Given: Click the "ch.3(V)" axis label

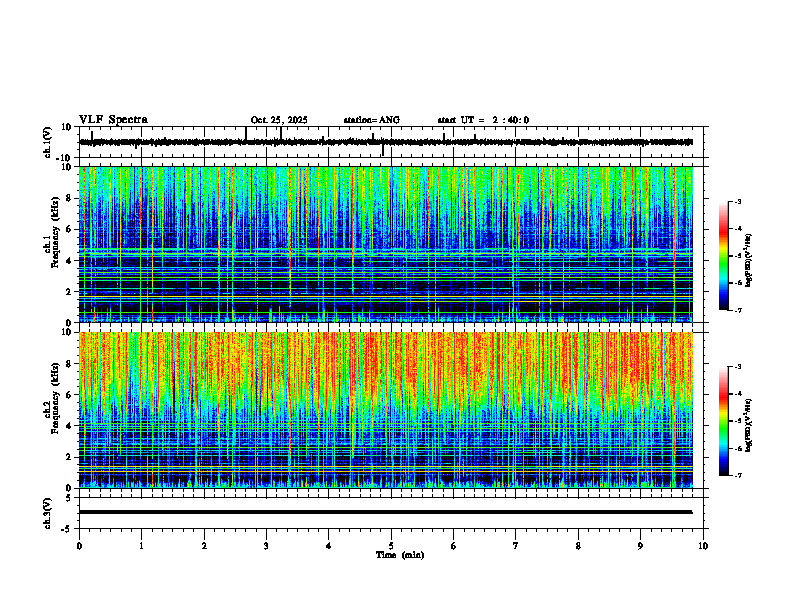Looking at the screenshot, I should 48,513.
